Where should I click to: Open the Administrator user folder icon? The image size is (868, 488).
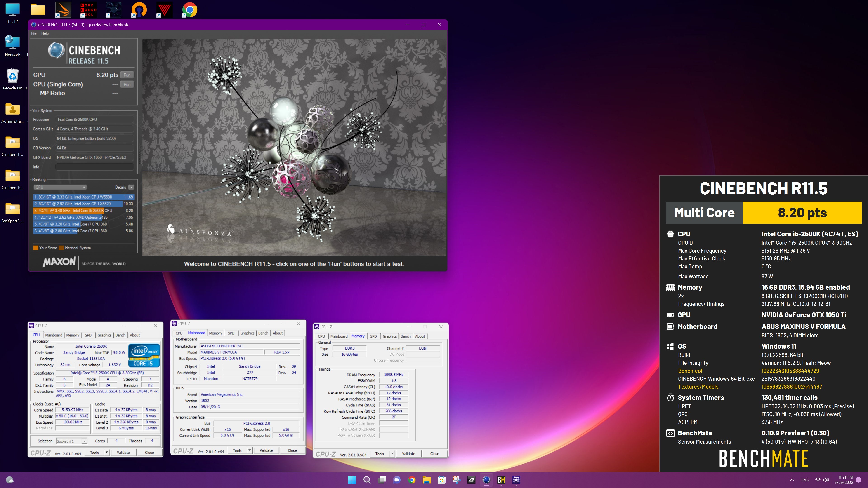point(12,113)
